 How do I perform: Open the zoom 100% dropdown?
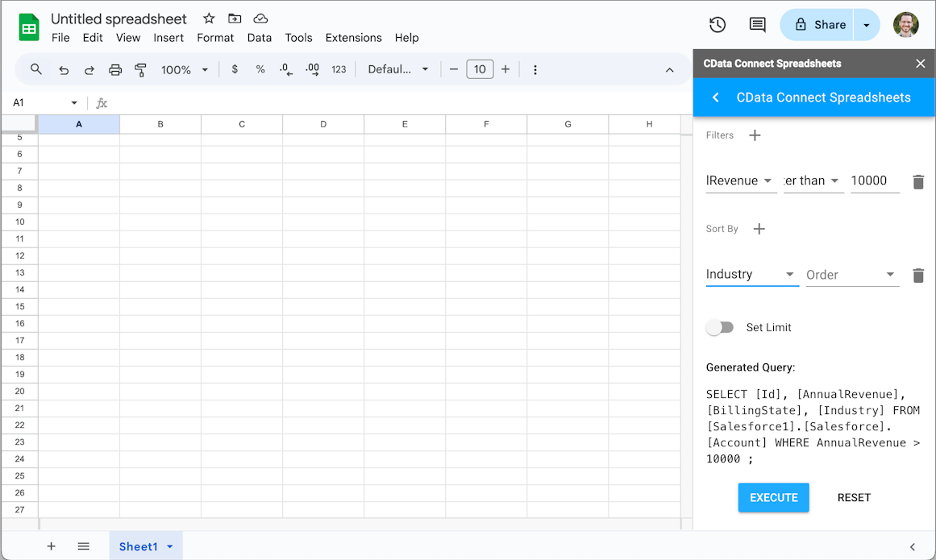tap(185, 70)
